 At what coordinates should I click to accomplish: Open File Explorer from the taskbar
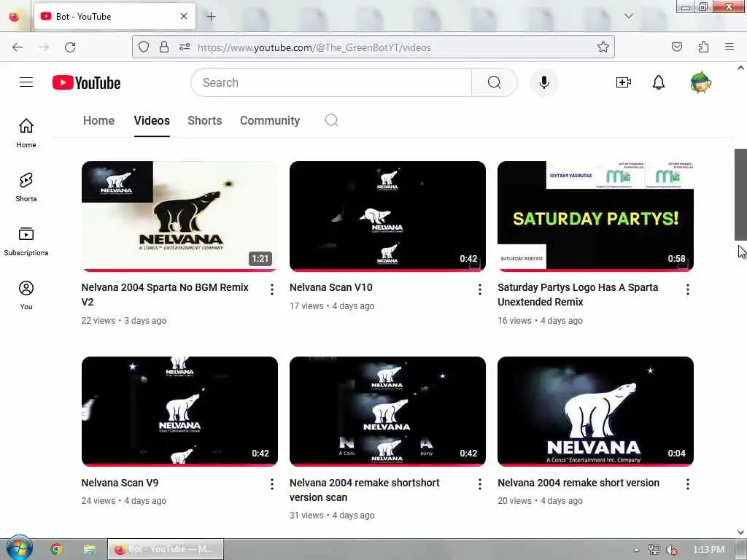89,549
